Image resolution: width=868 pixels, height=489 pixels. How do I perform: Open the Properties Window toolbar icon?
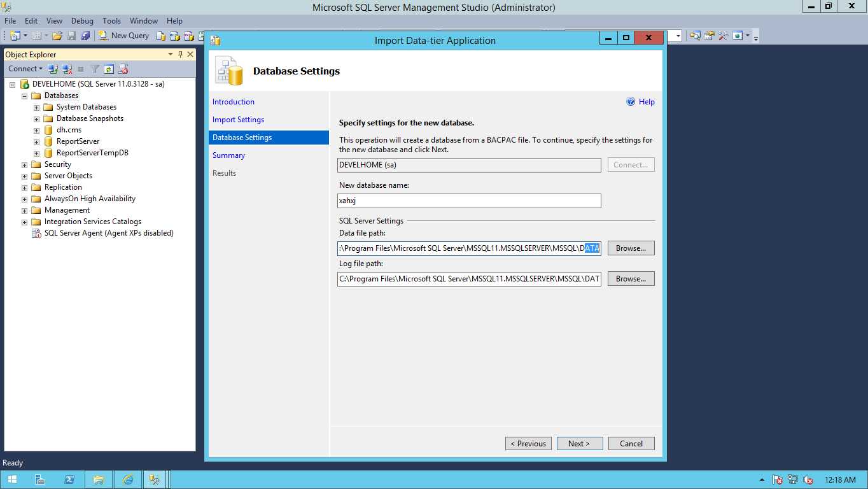tap(710, 36)
